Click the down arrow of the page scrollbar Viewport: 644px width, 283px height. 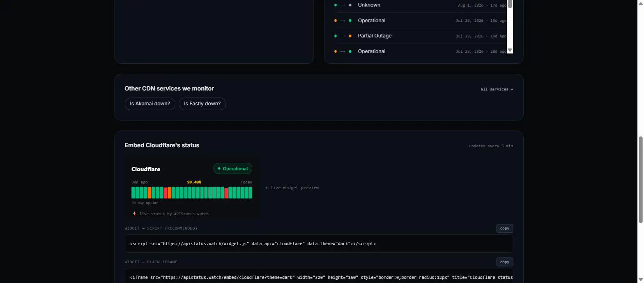coord(641,280)
